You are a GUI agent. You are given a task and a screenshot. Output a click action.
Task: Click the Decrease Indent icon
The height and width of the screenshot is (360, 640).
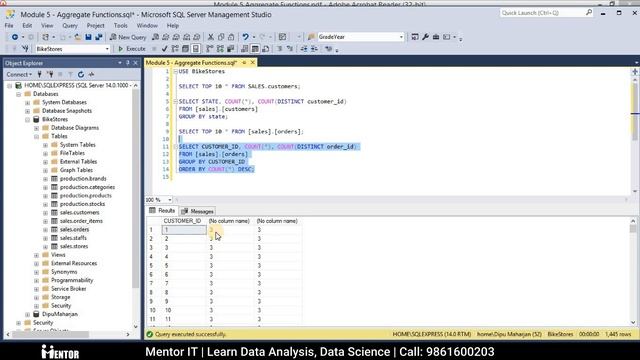(304, 49)
